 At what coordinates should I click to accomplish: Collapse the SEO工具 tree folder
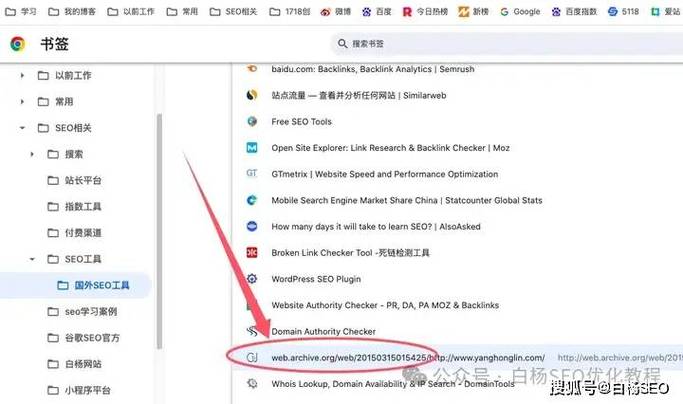pyautogui.click(x=32, y=259)
